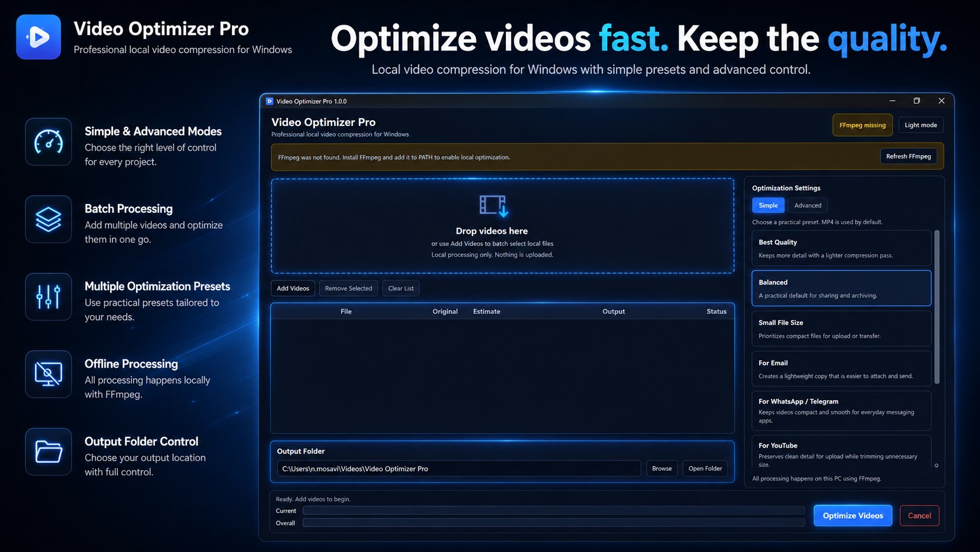980x552 pixels.
Task: Click Clear List
Action: [x=401, y=288]
